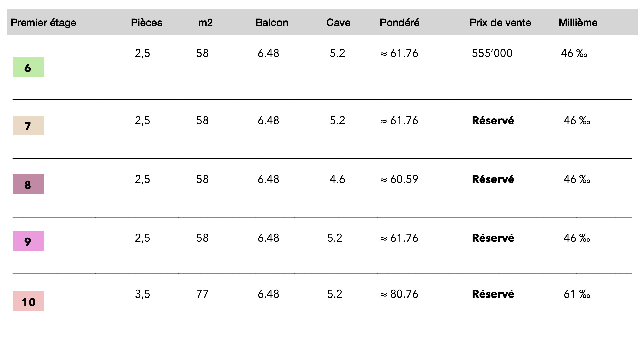Click the m2 column header
644x339 pixels.
(205, 23)
